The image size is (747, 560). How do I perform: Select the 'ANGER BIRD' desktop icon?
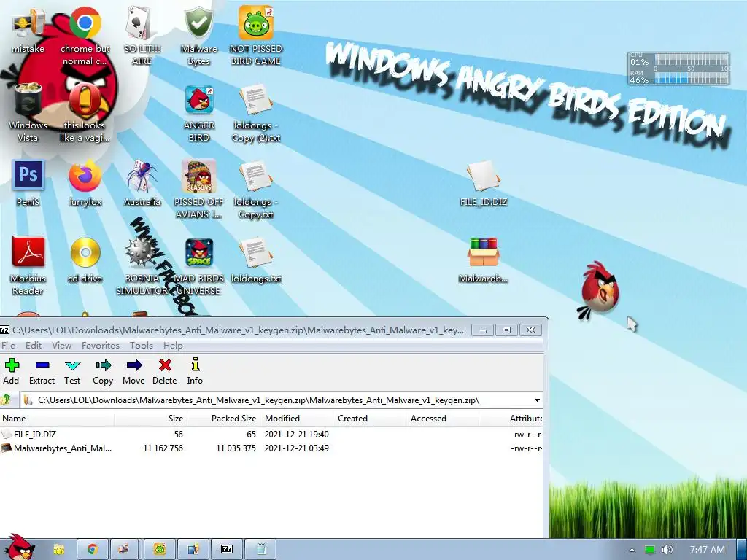click(x=199, y=113)
